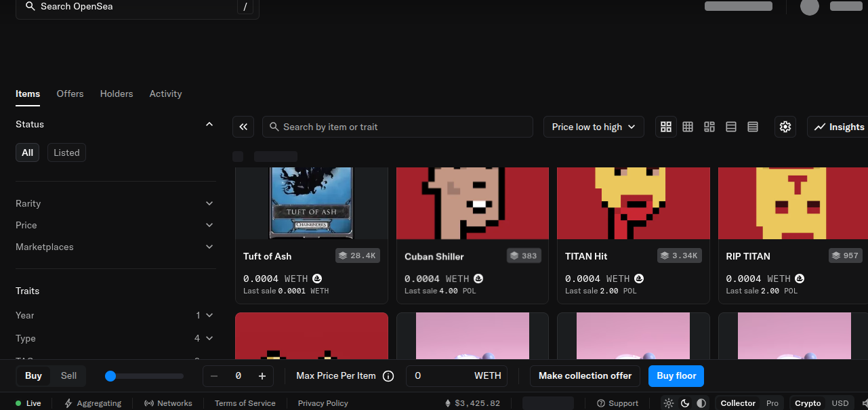The image size is (868, 410).
Task: Switch currency display to USD
Action: pyautogui.click(x=840, y=403)
